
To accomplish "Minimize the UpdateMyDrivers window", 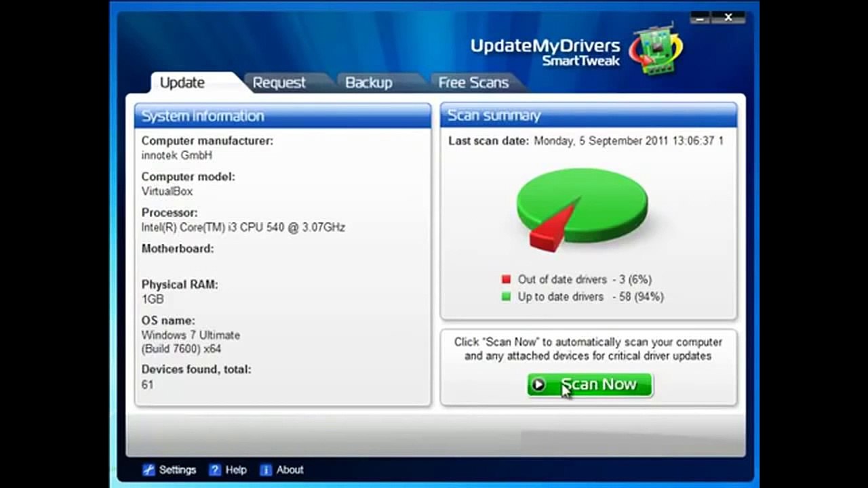I will click(701, 17).
